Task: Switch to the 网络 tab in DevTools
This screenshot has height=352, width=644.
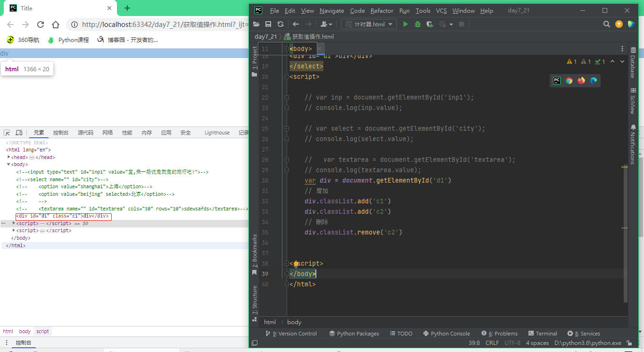Action: (x=107, y=133)
